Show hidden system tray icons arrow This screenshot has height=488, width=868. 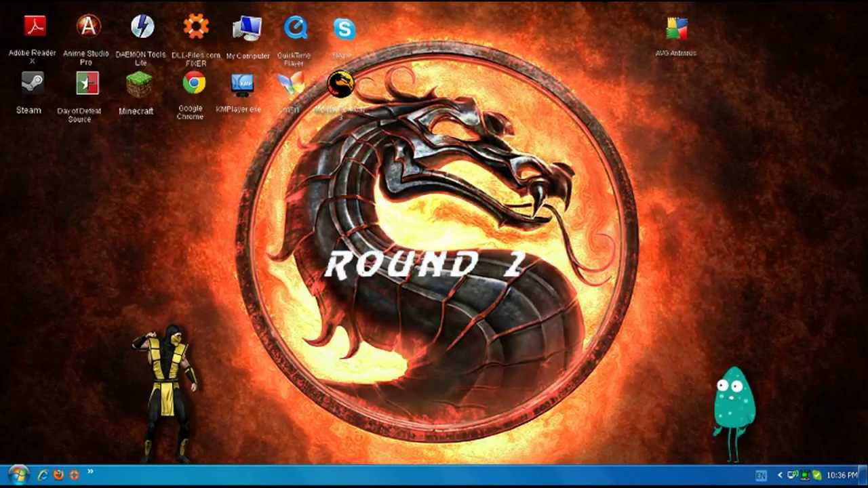780,475
